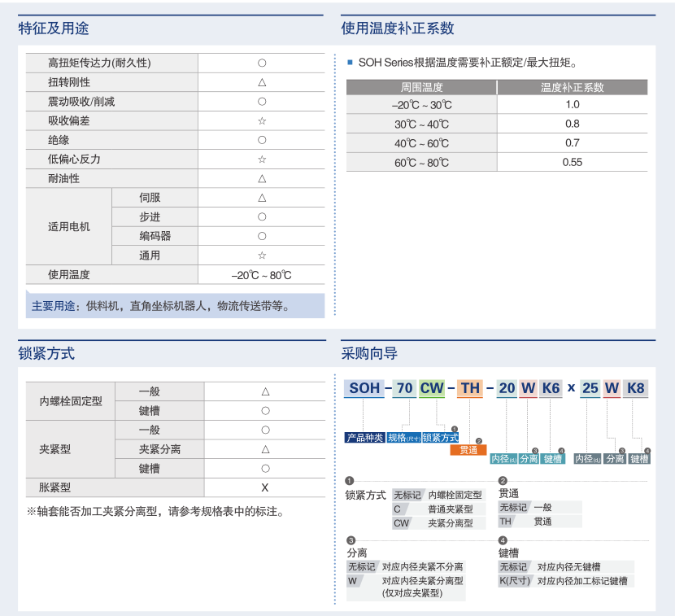The height and width of the screenshot is (616, 675).
Task: Click the TH segment in the order code
Action: click(x=470, y=388)
